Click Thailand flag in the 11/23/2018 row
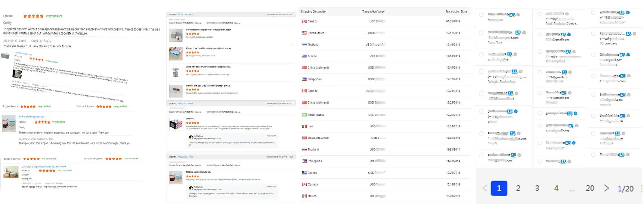The width and height of the screenshot is (644, 204). coord(304,150)
